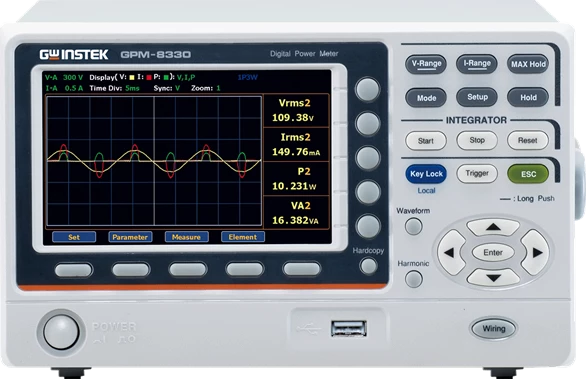Viewport: 586px width, 379px height.
Task: Push the V-Range button
Action: tap(426, 64)
